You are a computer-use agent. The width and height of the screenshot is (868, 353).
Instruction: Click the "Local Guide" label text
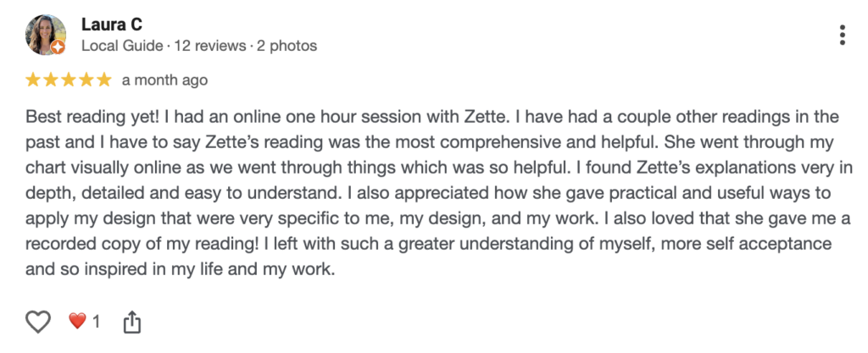(x=120, y=46)
